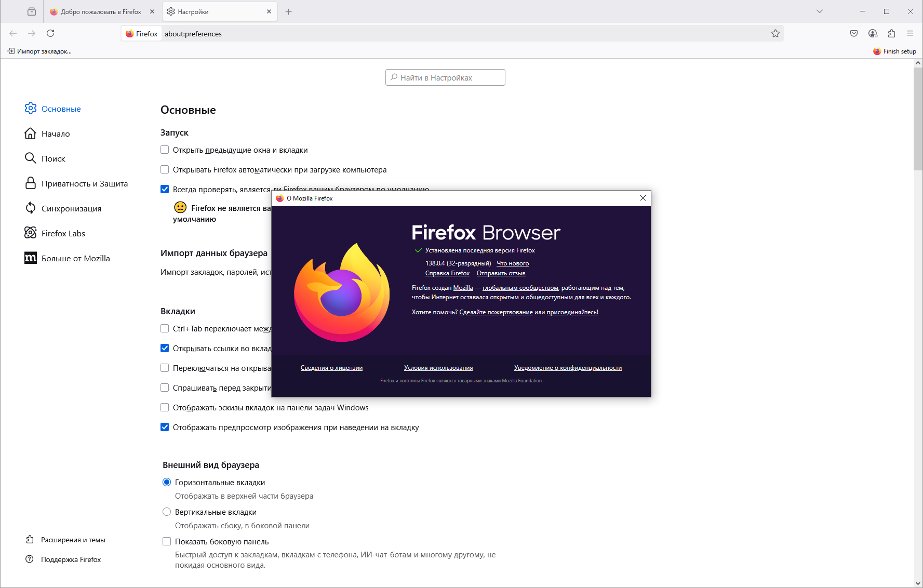The height and width of the screenshot is (588, 923).
Task: Open the Firefox account icon
Action: coord(873,33)
